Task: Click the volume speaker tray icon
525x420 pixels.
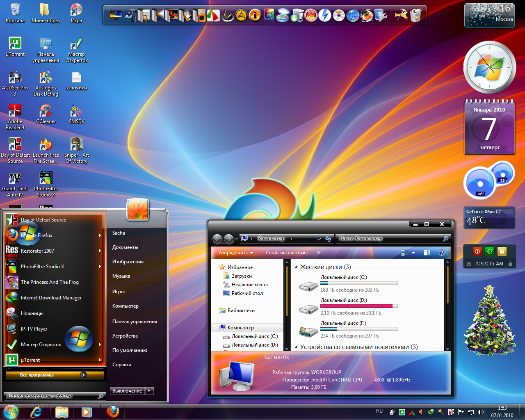Action: (481, 412)
